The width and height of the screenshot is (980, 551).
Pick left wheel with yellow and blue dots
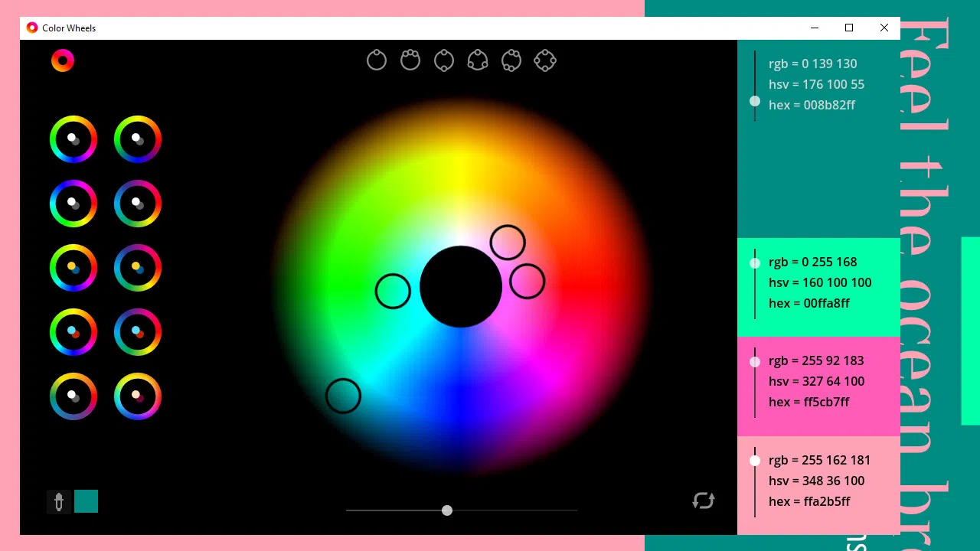(73, 268)
